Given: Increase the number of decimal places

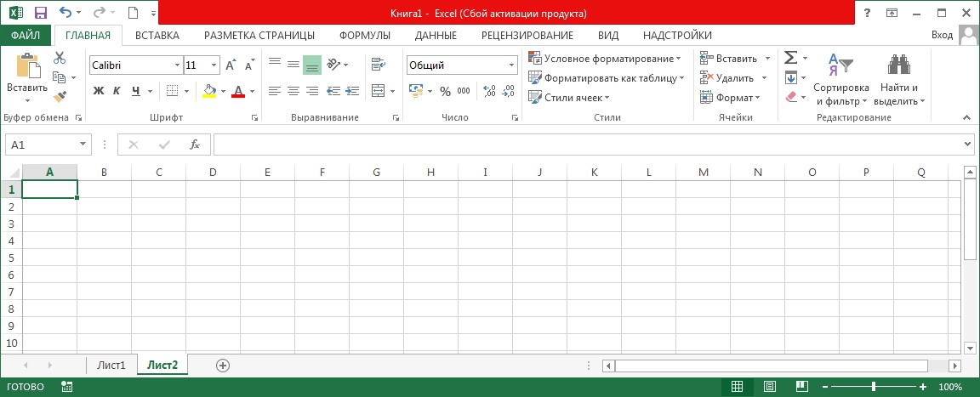Looking at the screenshot, I should pyautogui.click(x=489, y=91).
